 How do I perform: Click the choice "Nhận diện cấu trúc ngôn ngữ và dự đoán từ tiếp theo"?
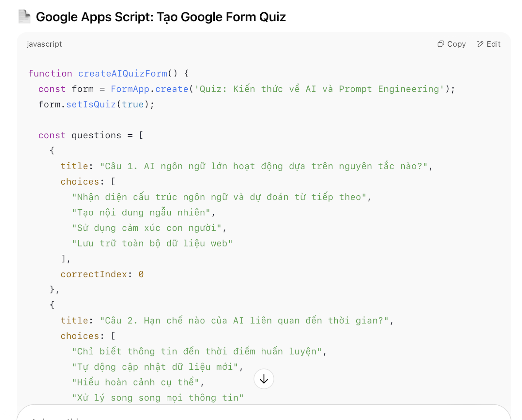click(x=222, y=197)
